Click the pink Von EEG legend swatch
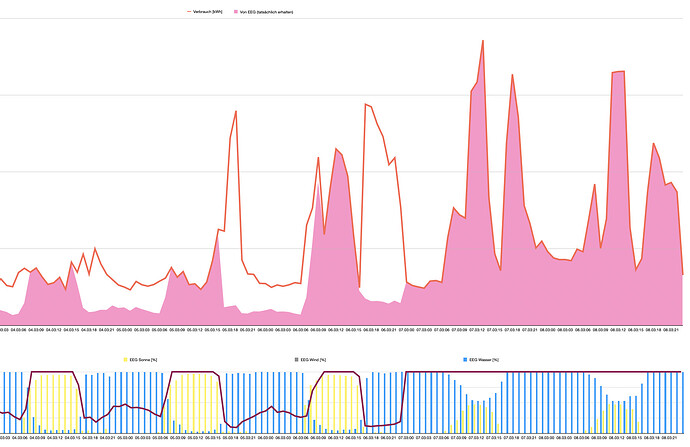The width and height of the screenshot is (690, 447). (236, 12)
